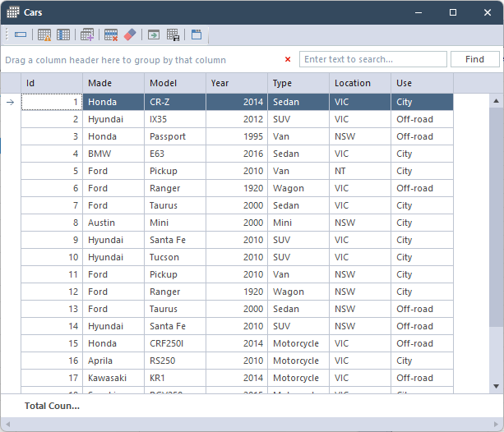Select NSW location cell in row 3
Viewport: 504px width, 432px height.
[x=360, y=136]
